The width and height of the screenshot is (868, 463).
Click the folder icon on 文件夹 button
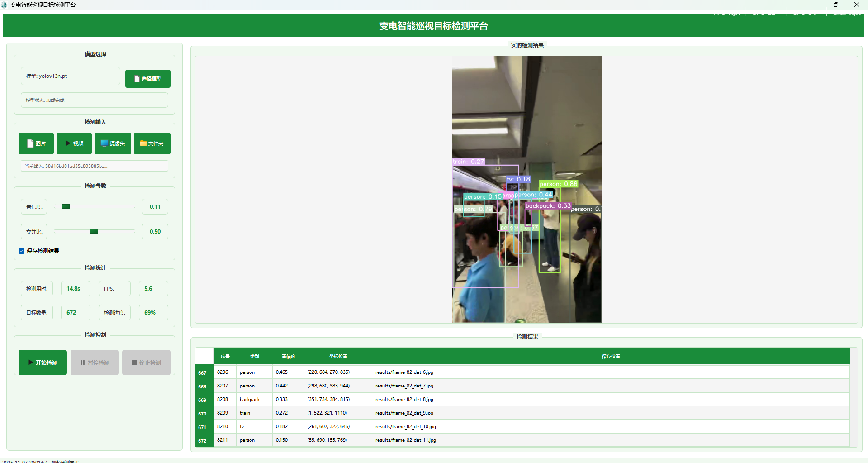tap(144, 143)
